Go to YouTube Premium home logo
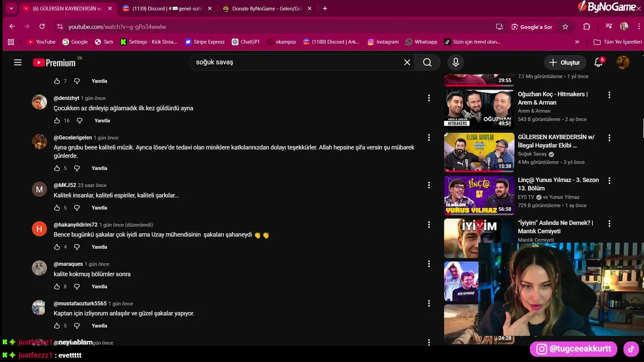The width and height of the screenshot is (644, 362). point(54,62)
